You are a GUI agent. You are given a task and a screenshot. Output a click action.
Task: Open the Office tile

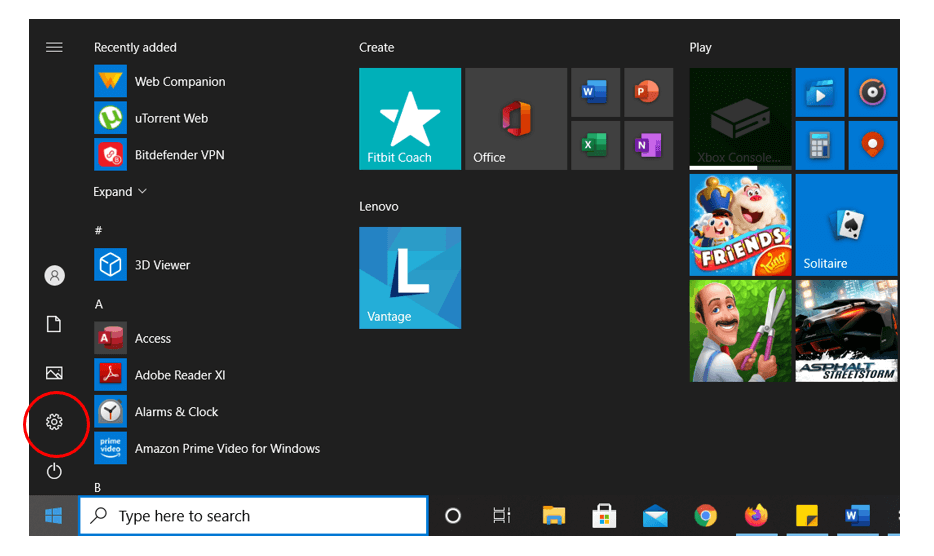pyautogui.click(x=516, y=119)
